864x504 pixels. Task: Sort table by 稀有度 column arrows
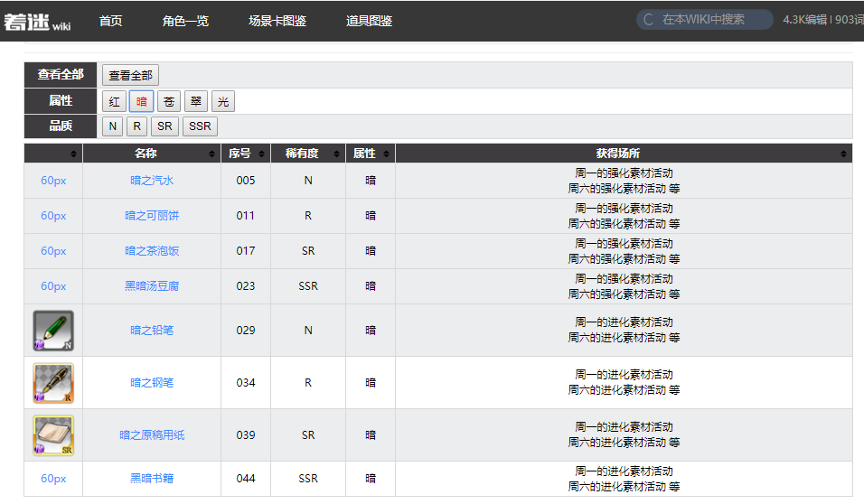[336, 154]
